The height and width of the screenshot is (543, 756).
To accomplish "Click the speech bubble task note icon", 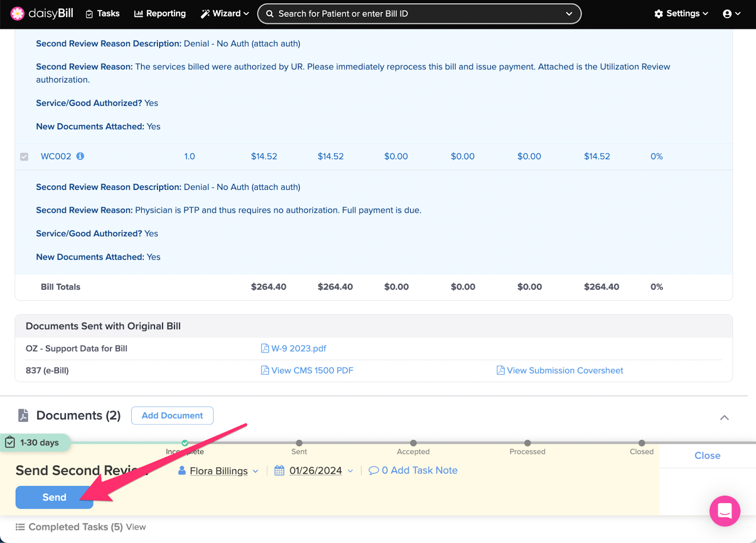I will click(374, 470).
